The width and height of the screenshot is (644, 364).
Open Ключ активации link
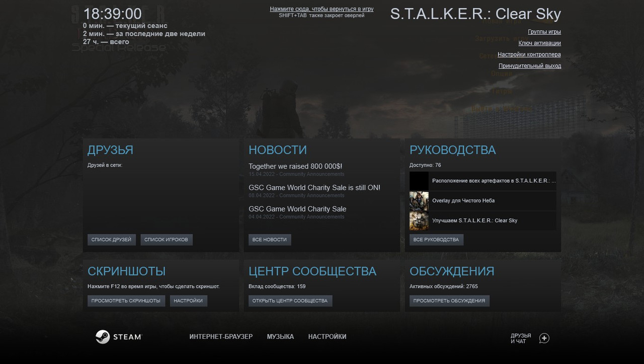point(540,43)
